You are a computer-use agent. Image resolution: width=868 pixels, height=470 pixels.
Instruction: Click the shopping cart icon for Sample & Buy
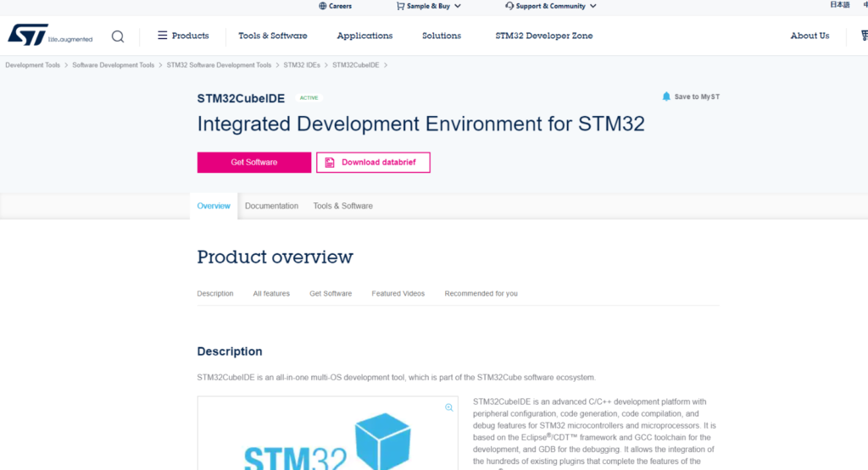[x=400, y=6]
